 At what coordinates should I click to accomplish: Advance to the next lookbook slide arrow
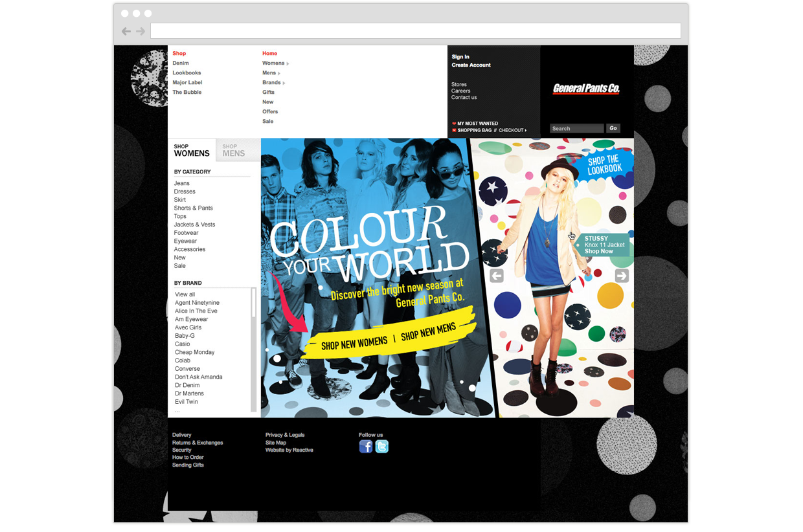tap(622, 276)
